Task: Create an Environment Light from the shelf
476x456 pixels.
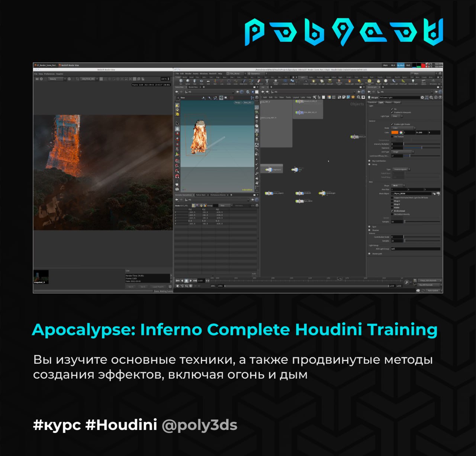Action: pos(369,82)
